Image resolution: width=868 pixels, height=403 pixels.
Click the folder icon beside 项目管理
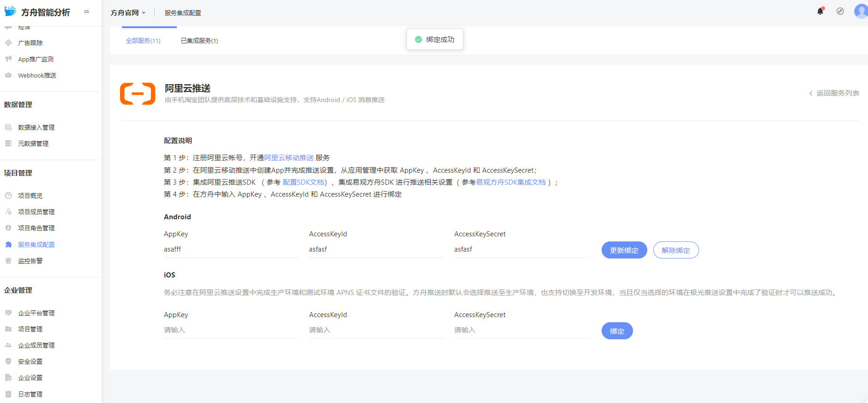point(8,329)
